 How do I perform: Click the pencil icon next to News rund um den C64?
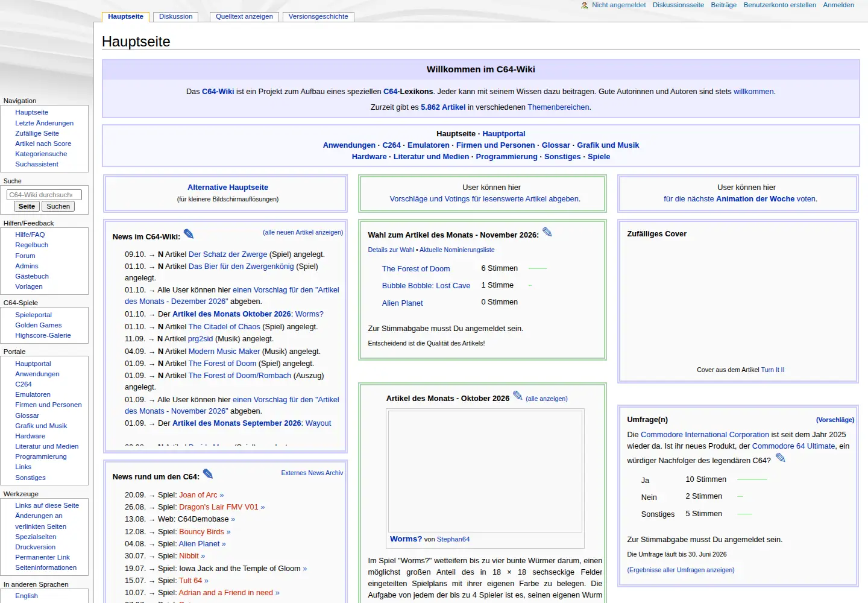click(208, 474)
